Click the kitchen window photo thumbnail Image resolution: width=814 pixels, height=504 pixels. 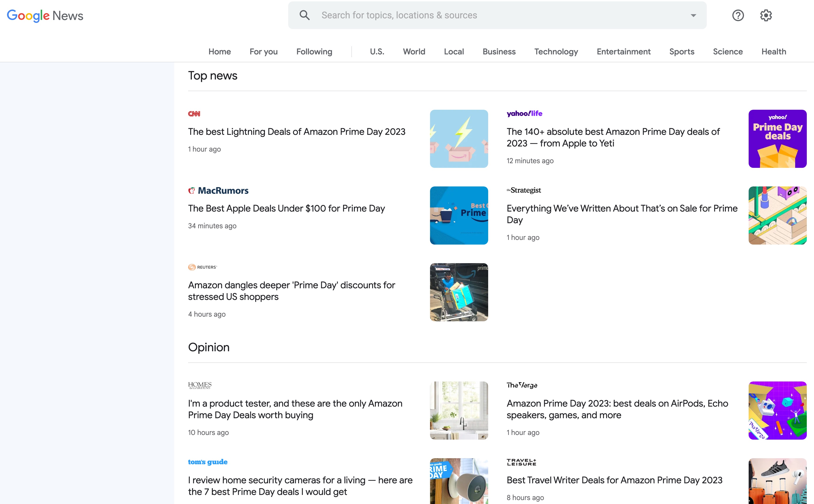click(x=459, y=410)
